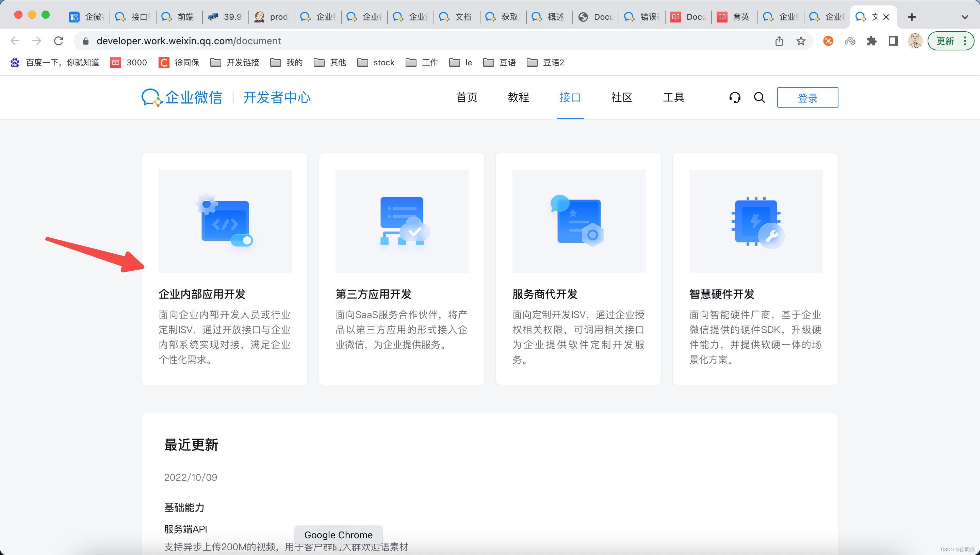Click the customer service headset icon

(735, 98)
